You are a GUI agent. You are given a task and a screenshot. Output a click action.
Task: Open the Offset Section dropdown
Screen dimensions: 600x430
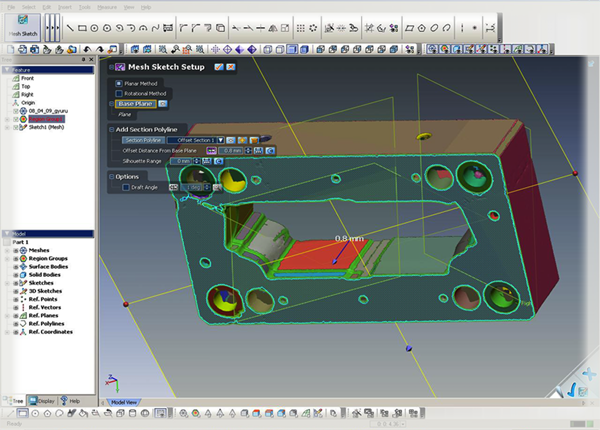click(220, 140)
